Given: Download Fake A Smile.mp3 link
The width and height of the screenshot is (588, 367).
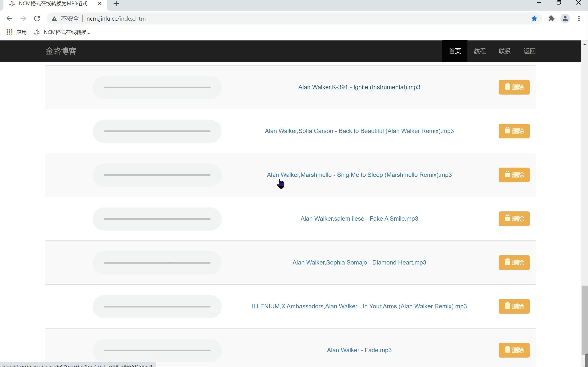Looking at the screenshot, I should coord(359,219).
